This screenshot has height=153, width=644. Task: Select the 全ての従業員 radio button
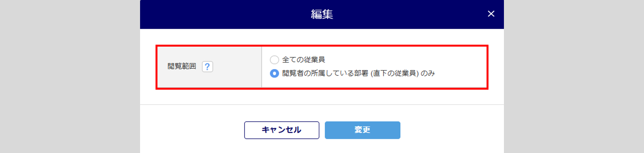[274, 60]
